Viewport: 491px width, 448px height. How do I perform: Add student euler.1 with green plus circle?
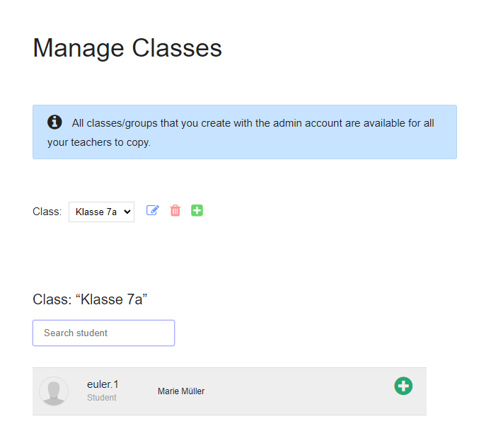pos(403,386)
